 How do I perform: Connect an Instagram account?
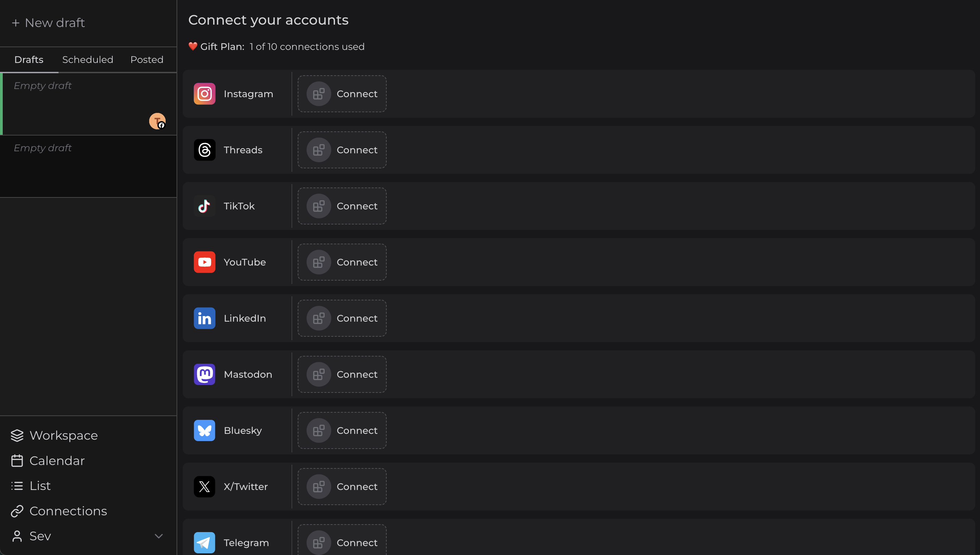pos(342,94)
